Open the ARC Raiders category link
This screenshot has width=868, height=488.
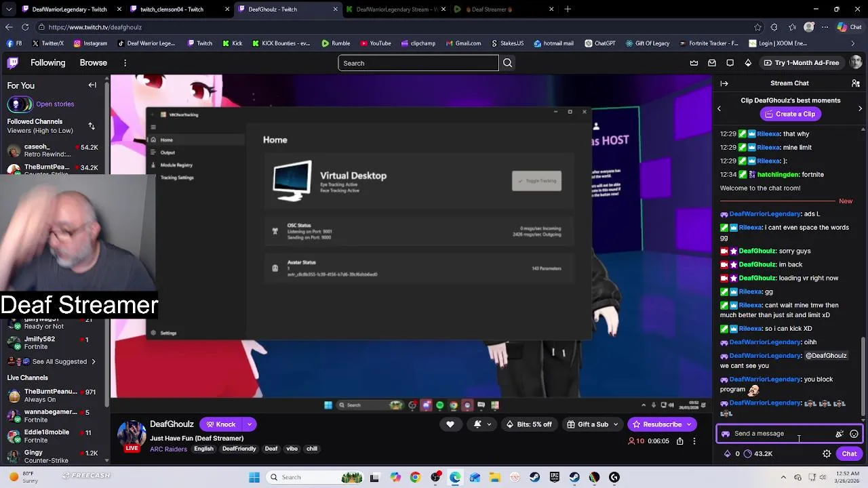[x=169, y=449]
